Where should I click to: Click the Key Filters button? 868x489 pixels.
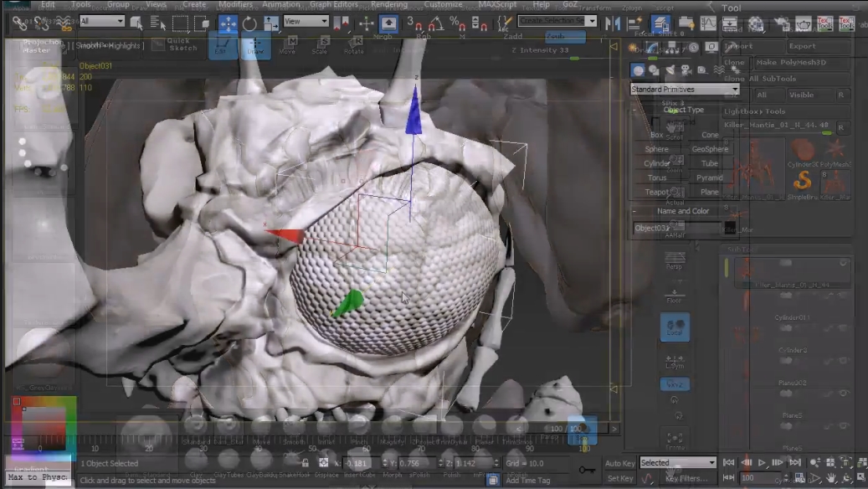coord(686,478)
